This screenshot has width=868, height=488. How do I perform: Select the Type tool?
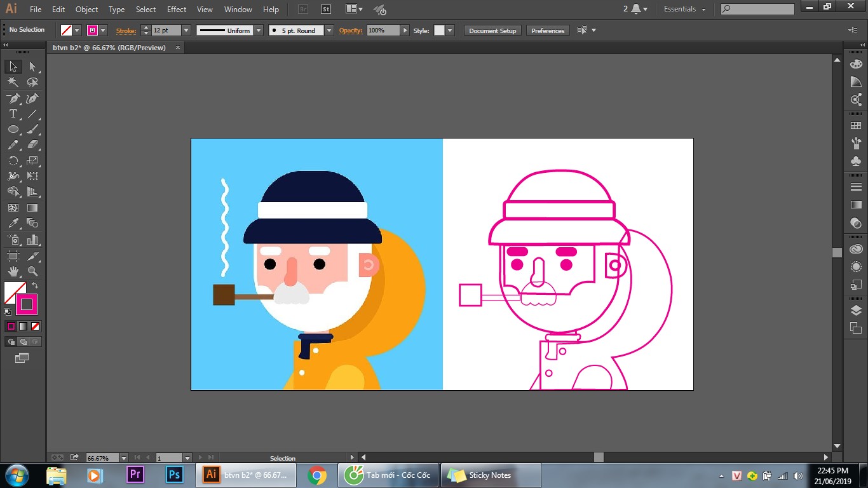pos(13,114)
